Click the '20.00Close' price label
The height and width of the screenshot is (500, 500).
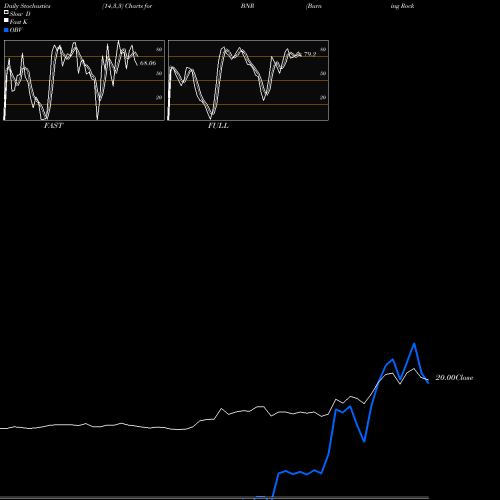coord(454,377)
